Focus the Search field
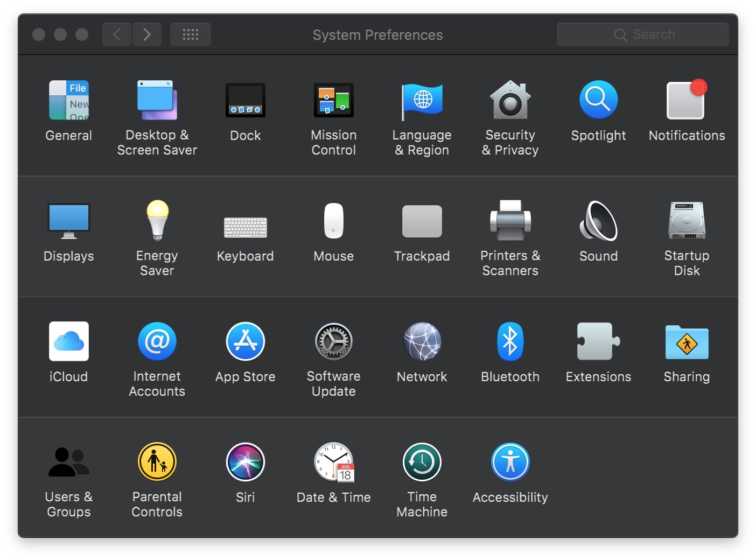This screenshot has width=756, height=560. coord(643,34)
